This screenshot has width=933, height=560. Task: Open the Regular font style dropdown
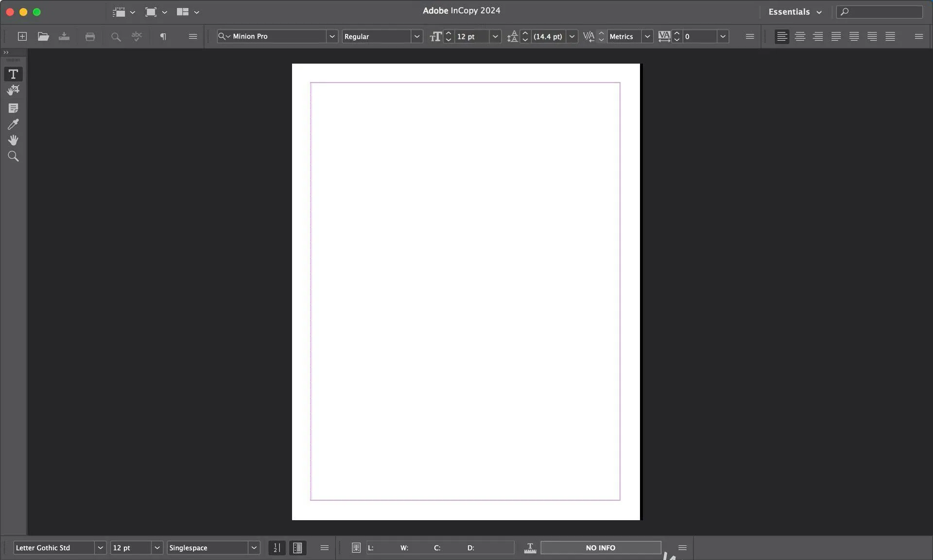click(x=416, y=36)
